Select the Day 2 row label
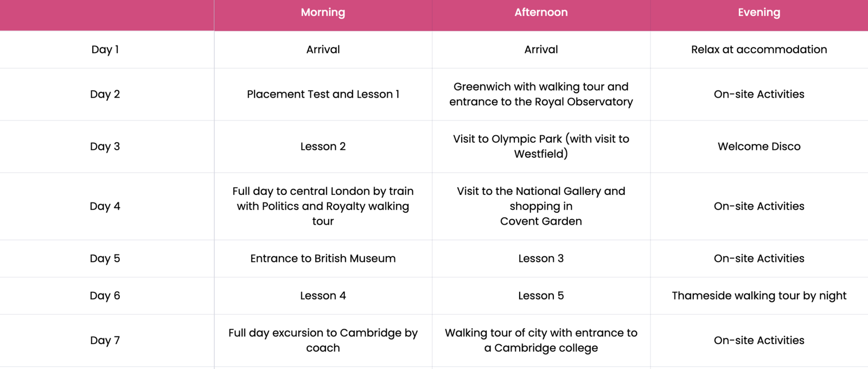 tap(105, 94)
